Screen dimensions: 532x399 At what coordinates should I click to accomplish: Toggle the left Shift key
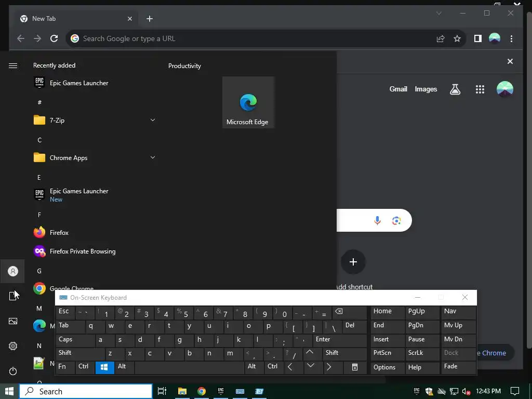(81, 354)
